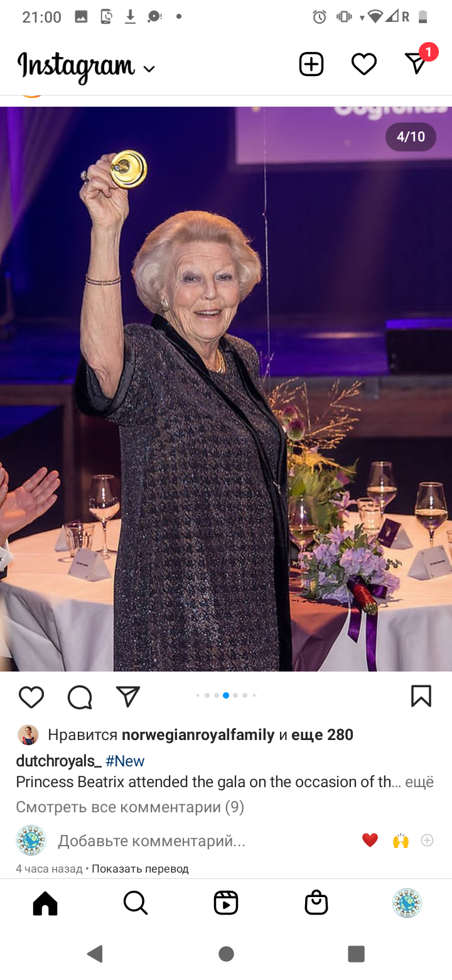
Task: Tap "Показать перевод" translation link
Action: (140, 868)
